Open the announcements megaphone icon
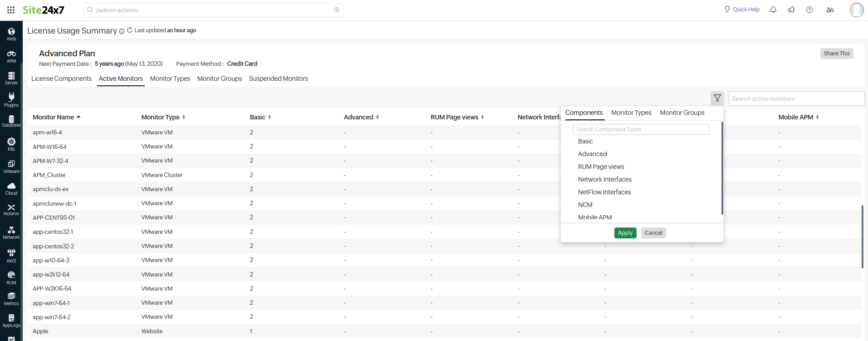Screen dimensions: 868x341 (791, 10)
